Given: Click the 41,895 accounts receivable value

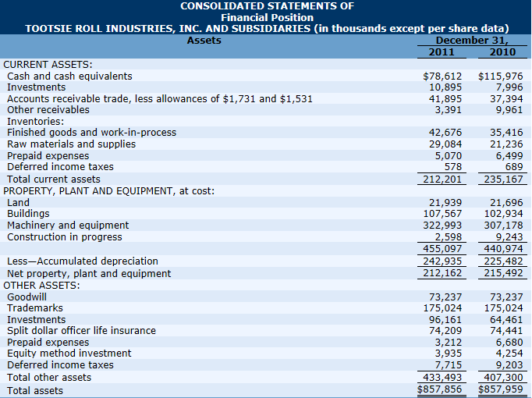Looking at the screenshot, I should click(x=445, y=99).
